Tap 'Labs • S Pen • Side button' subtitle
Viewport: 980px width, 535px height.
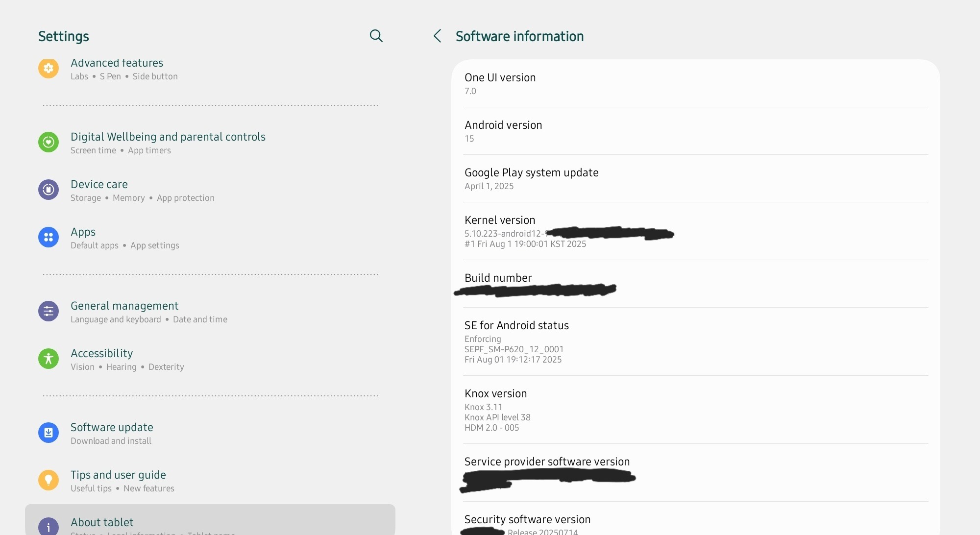(x=124, y=76)
